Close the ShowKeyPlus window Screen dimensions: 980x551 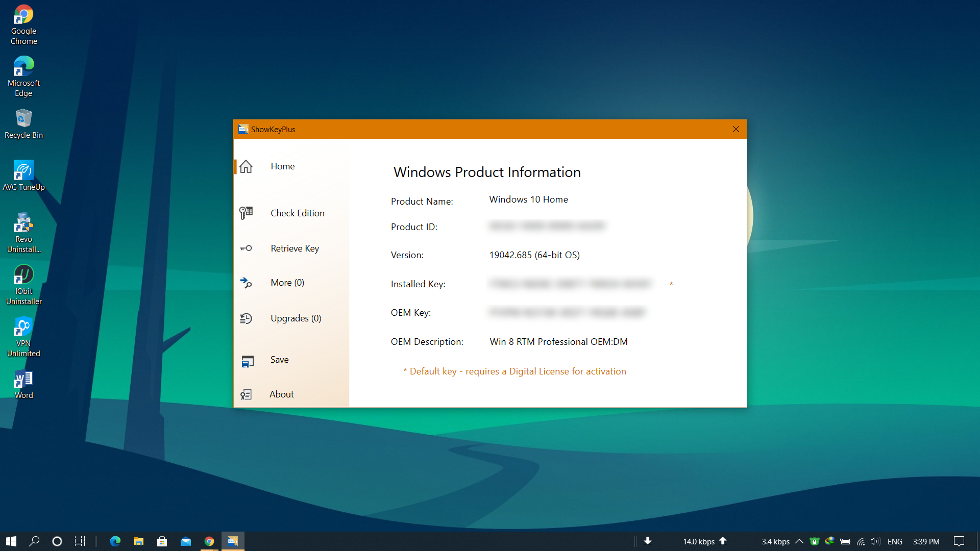coord(736,129)
